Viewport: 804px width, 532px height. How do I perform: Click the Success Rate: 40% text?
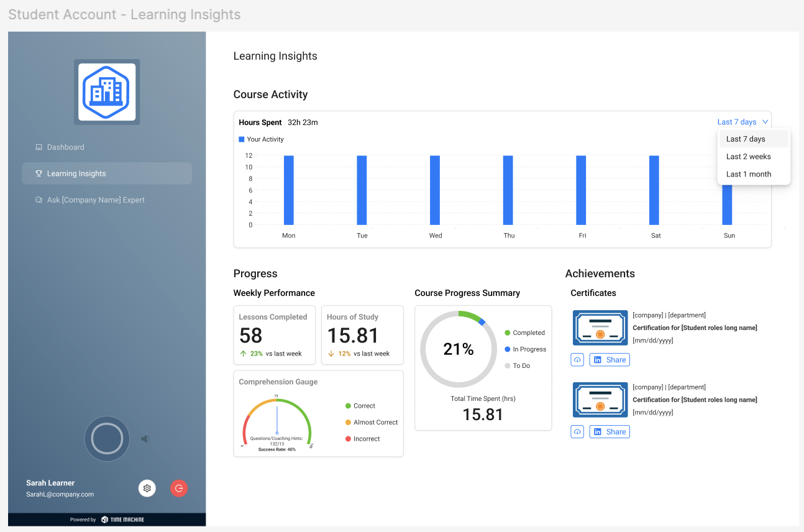(x=277, y=449)
